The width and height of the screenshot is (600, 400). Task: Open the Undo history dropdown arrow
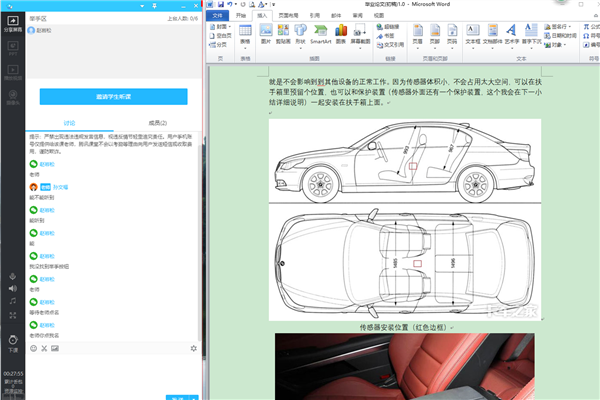coord(236,4)
